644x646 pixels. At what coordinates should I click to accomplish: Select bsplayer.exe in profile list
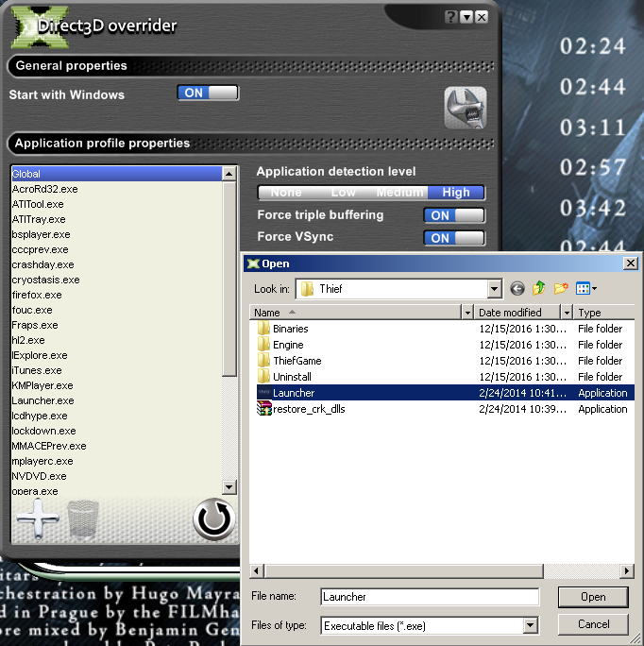116,234
